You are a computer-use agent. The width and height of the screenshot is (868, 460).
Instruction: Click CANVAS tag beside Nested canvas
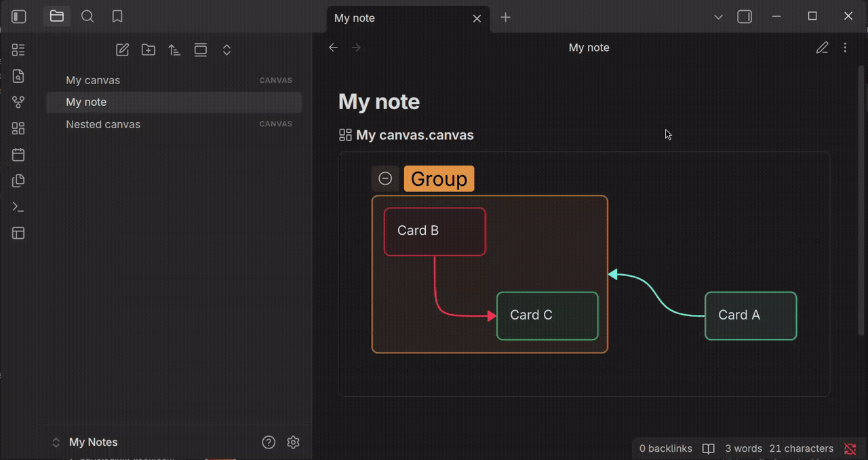[x=276, y=124]
